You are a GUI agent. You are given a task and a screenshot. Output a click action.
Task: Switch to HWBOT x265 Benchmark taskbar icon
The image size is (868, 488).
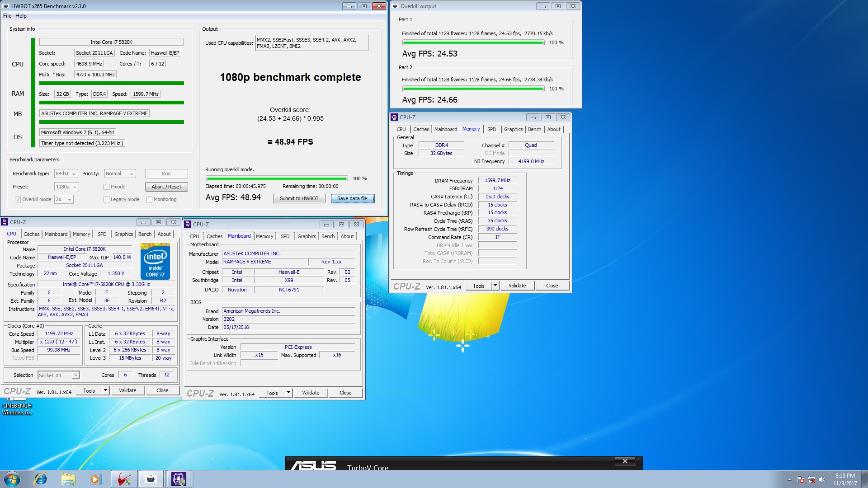pyautogui.click(x=151, y=479)
